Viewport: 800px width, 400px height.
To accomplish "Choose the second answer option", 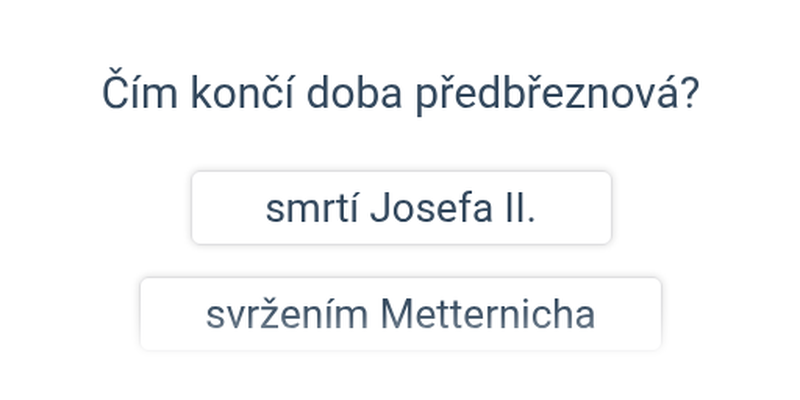I will click(x=400, y=314).
